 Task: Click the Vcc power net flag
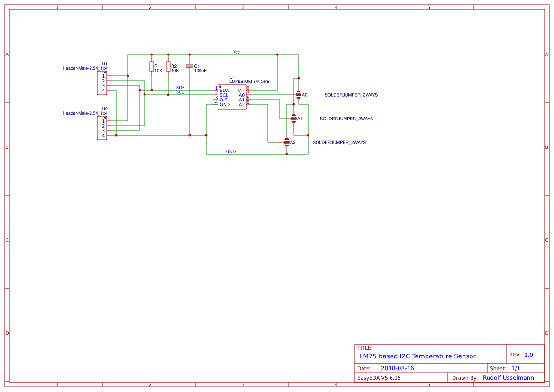coord(236,51)
